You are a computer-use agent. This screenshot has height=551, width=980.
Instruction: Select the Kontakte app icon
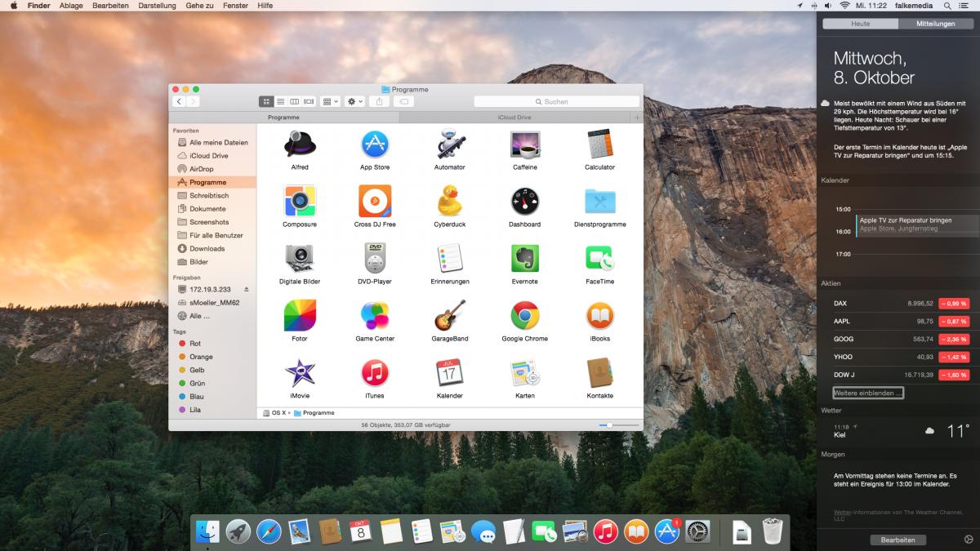[x=600, y=373]
